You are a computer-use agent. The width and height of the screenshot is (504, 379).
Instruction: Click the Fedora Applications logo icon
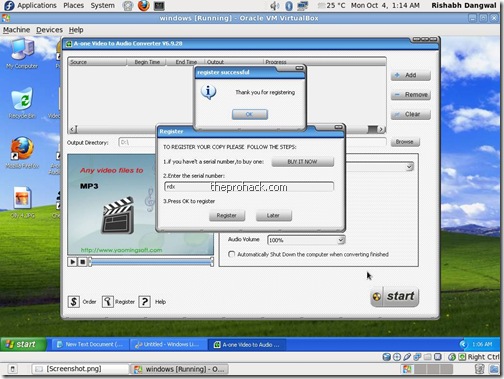[x=9, y=5]
